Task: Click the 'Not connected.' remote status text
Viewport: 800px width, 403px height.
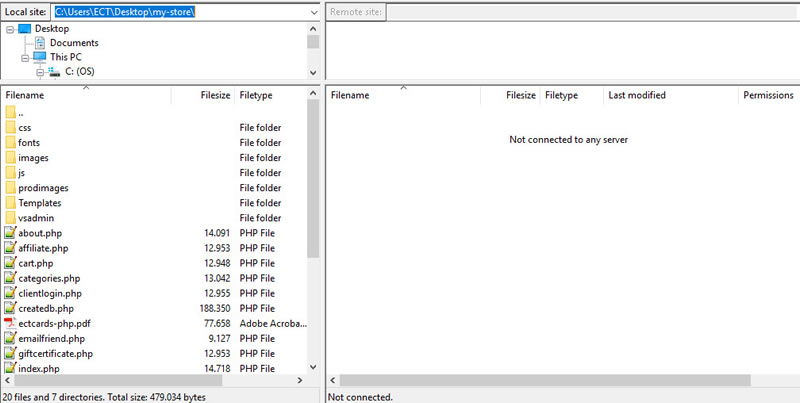Action: tap(360, 397)
